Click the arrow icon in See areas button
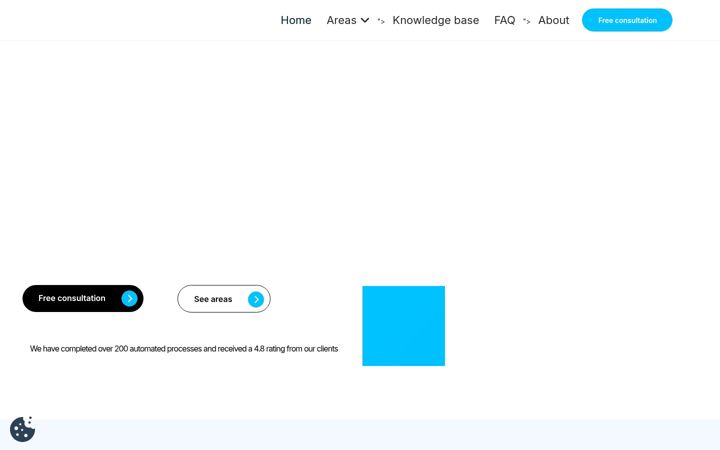 (256, 299)
